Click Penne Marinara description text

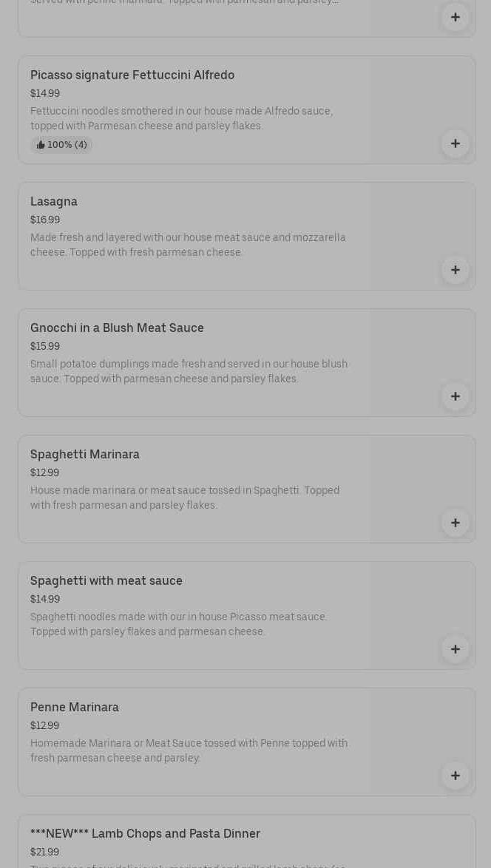[x=189, y=751]
